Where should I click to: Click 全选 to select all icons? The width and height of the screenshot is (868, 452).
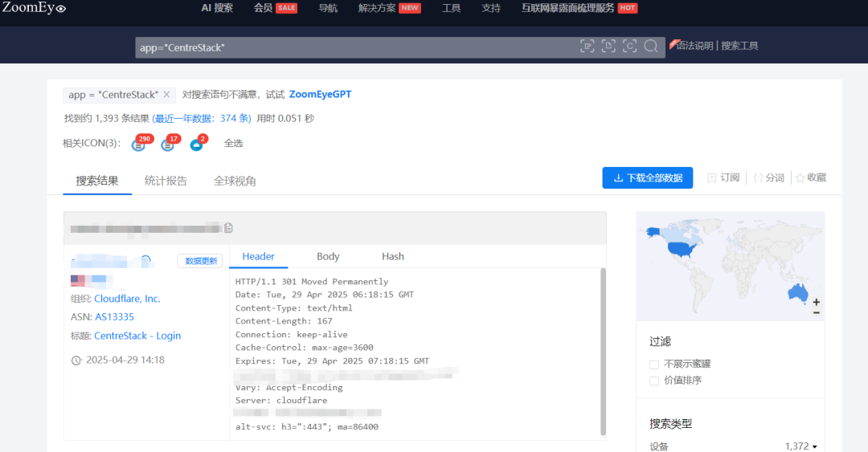pyautogui.click(x=234, y=143)
